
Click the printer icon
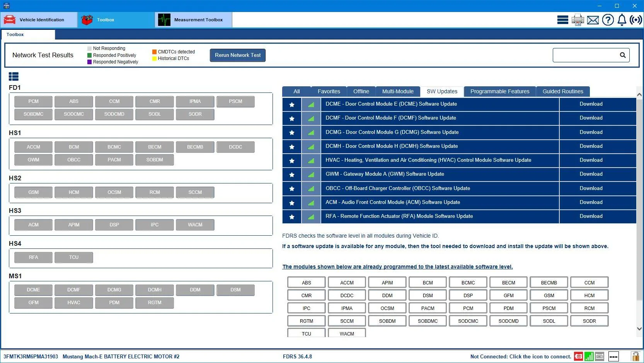(x=578, y=20)
